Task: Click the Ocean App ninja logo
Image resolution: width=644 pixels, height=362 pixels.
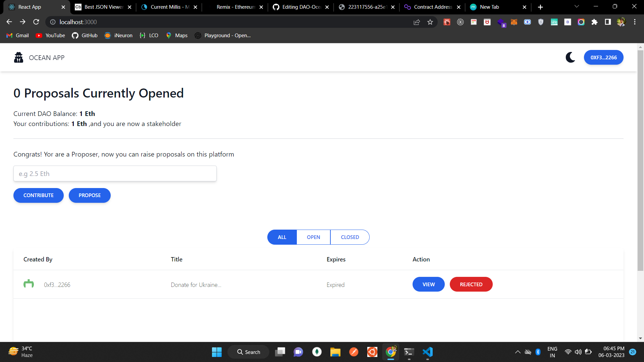Action: pyautogui.click(x=18, y=57)
